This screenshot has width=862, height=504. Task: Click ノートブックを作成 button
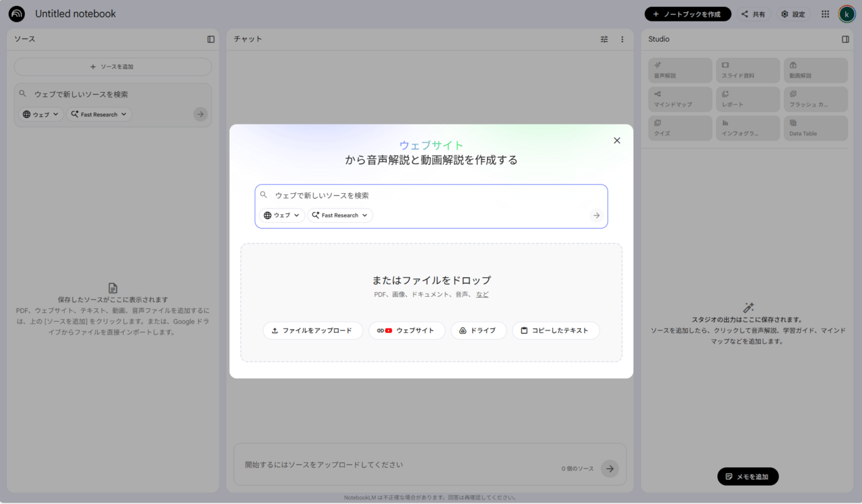pyautogui.click(x=688, y=14)
